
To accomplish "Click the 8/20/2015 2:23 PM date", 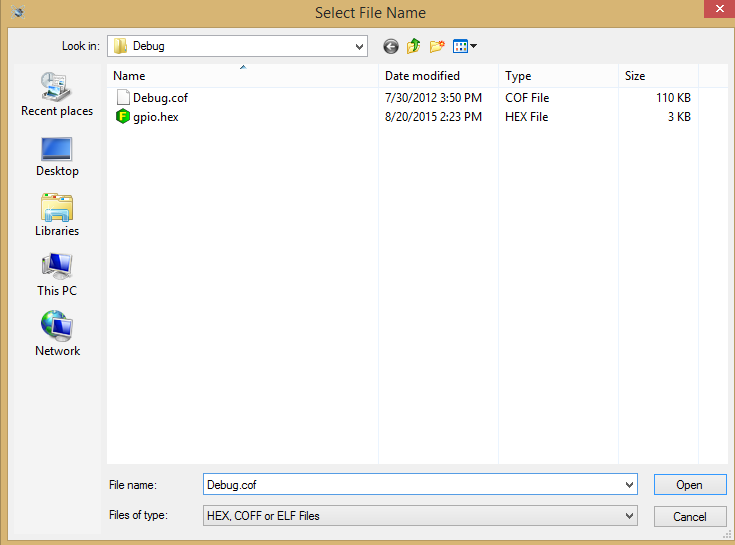I will pos(433,117).
